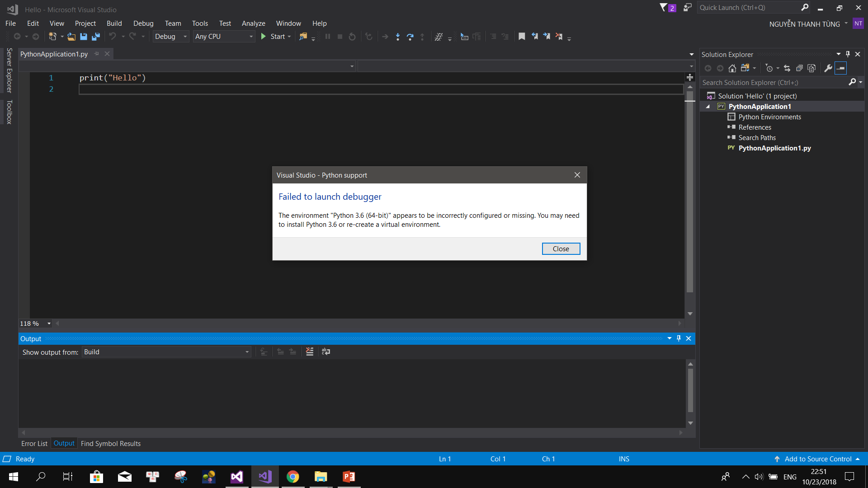Open the File menu
Image resolution: width=868 pixels, height=488 pixels.
(x=10, y=23)
